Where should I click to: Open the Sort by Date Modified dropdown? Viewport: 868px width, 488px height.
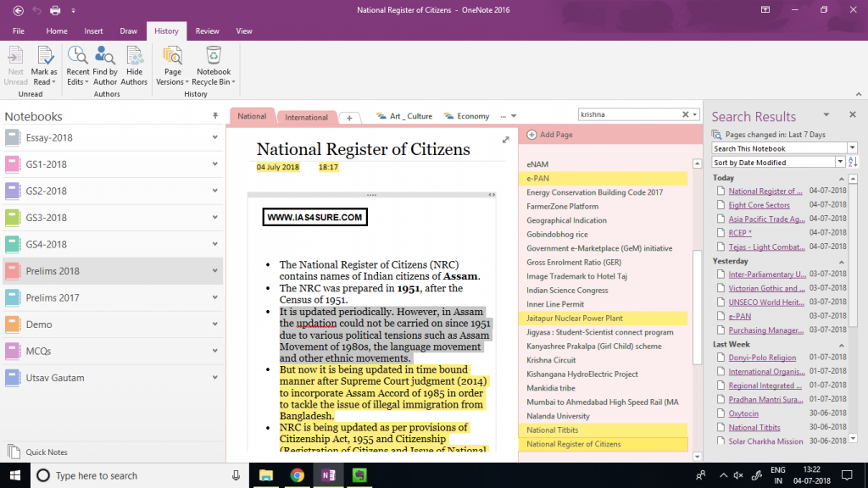tap(838, 161)
